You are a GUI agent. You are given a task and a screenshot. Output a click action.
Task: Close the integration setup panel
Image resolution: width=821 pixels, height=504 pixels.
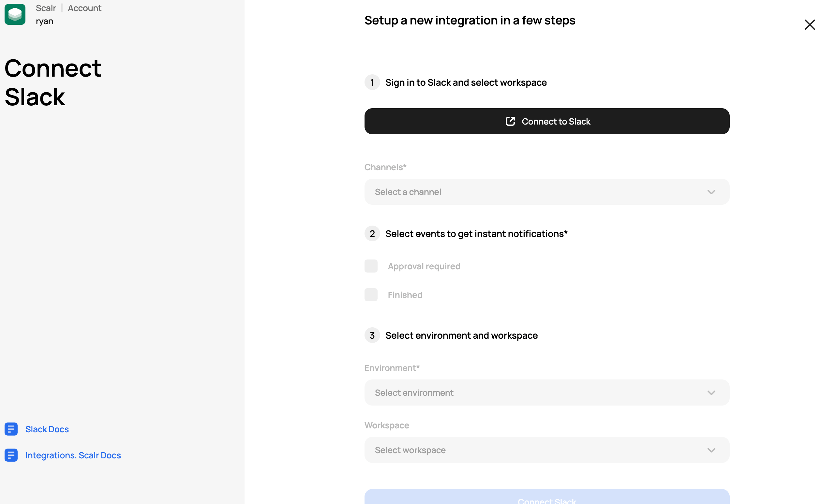click(809, 25)
